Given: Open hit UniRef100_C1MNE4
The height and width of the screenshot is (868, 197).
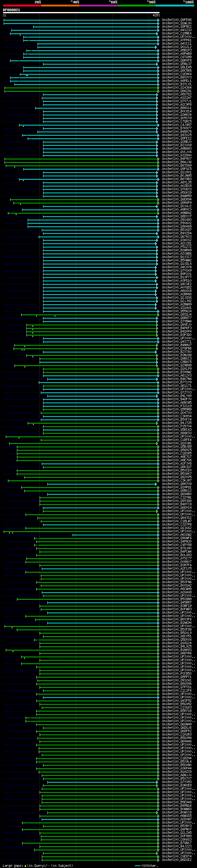Looking at the screenshot, I should coord(176,33).
